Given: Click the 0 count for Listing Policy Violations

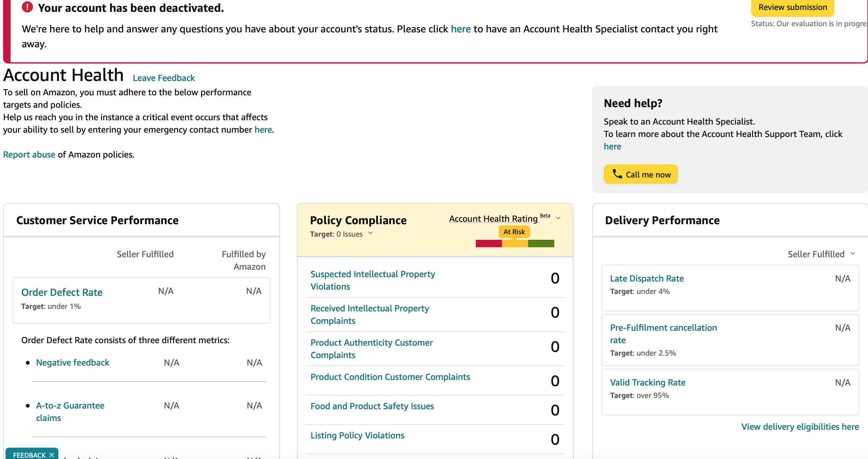Looking at the screenshot, I should tap(555, 439).
